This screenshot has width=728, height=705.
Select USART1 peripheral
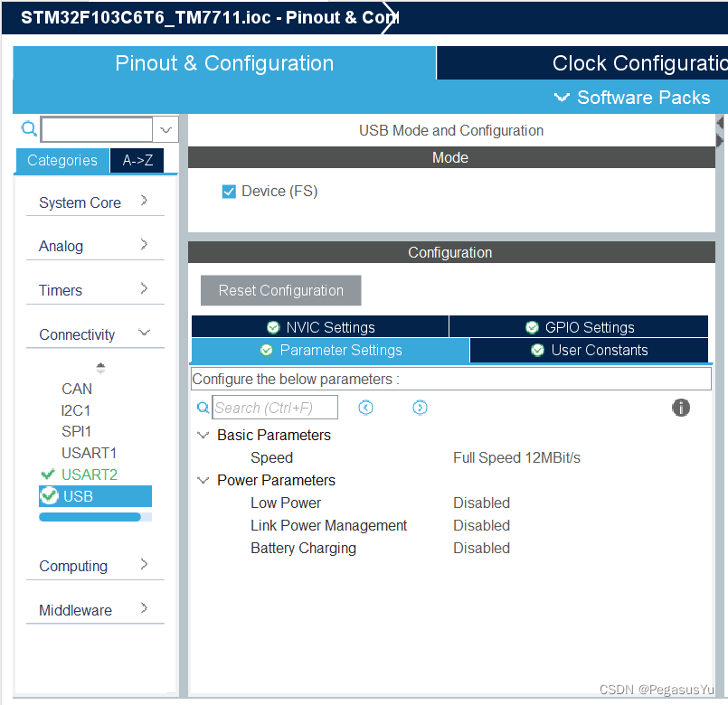tap(89, 453)
